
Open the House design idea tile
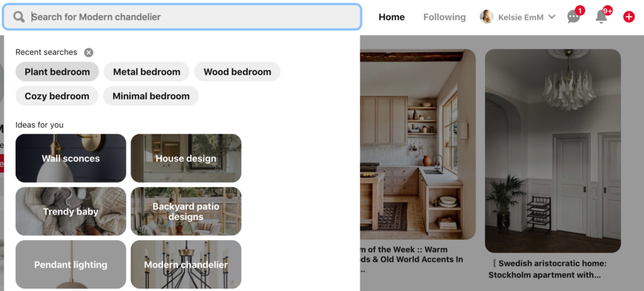click(186, 158)
